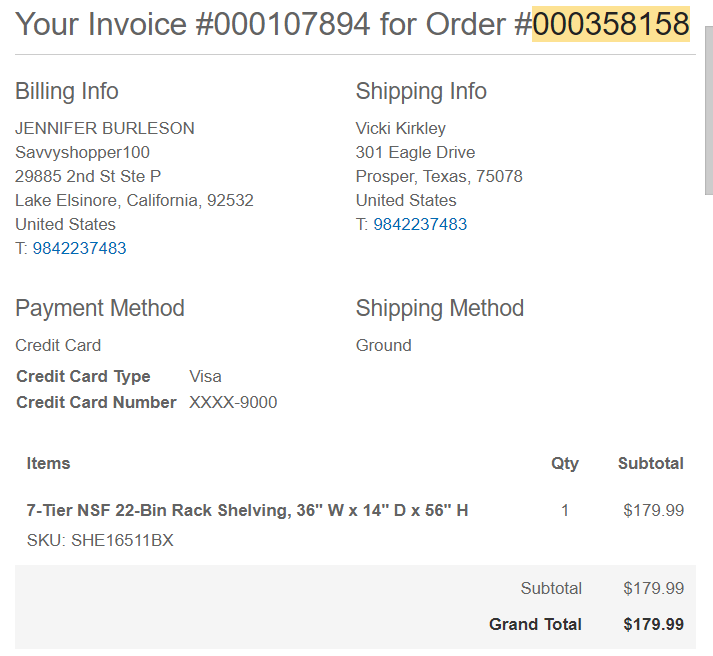Click the 301 Eagle Drive address line

coord(415,152)
